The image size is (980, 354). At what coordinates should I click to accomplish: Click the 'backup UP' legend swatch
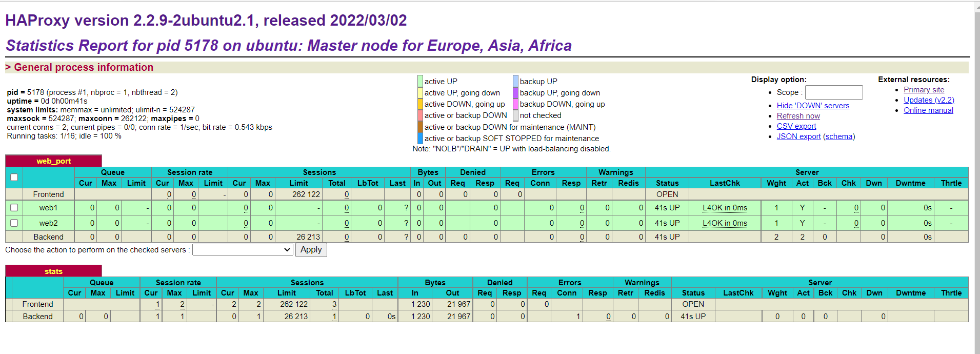[x=516, y=81]
